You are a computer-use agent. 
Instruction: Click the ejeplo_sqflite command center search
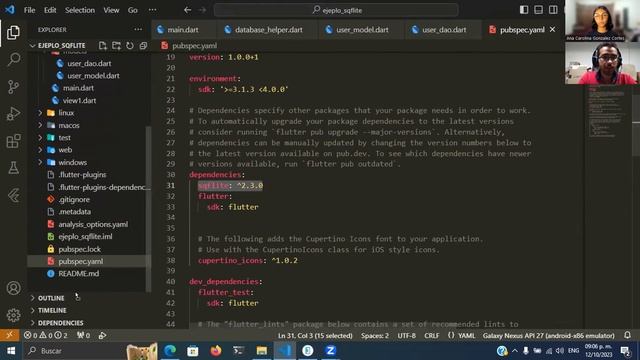(336, 10)
